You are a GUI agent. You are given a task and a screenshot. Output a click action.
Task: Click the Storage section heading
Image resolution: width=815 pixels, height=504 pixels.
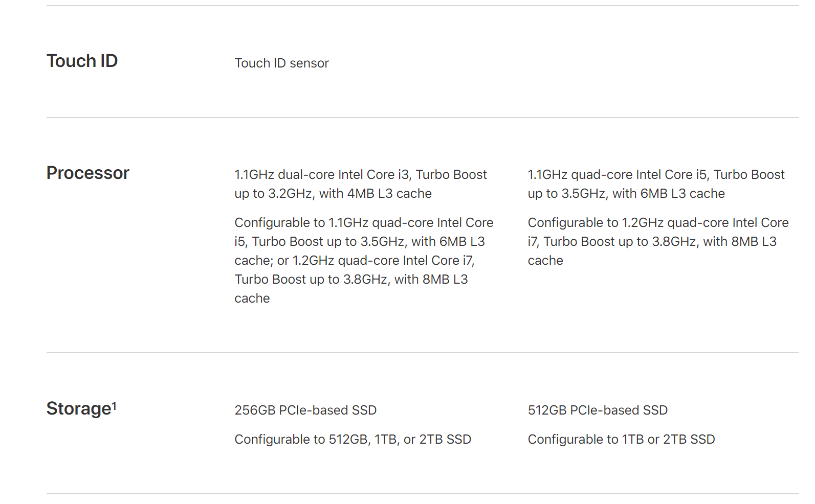point(79,409)
